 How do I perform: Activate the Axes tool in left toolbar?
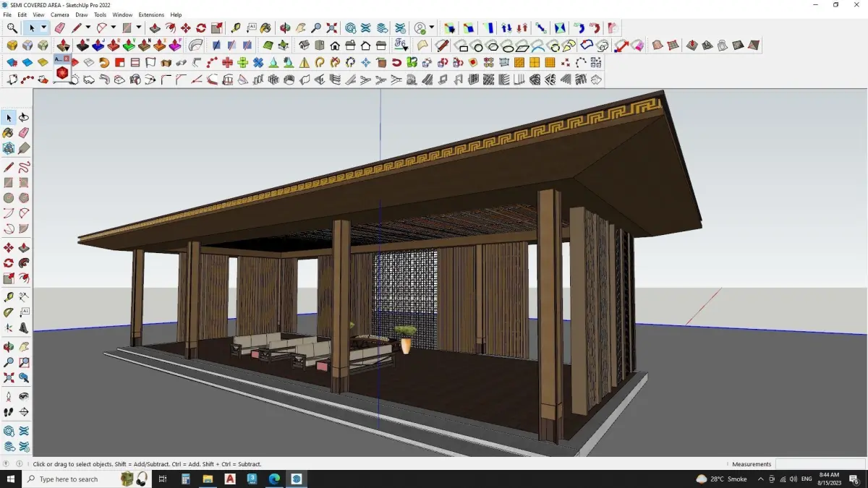9,328
